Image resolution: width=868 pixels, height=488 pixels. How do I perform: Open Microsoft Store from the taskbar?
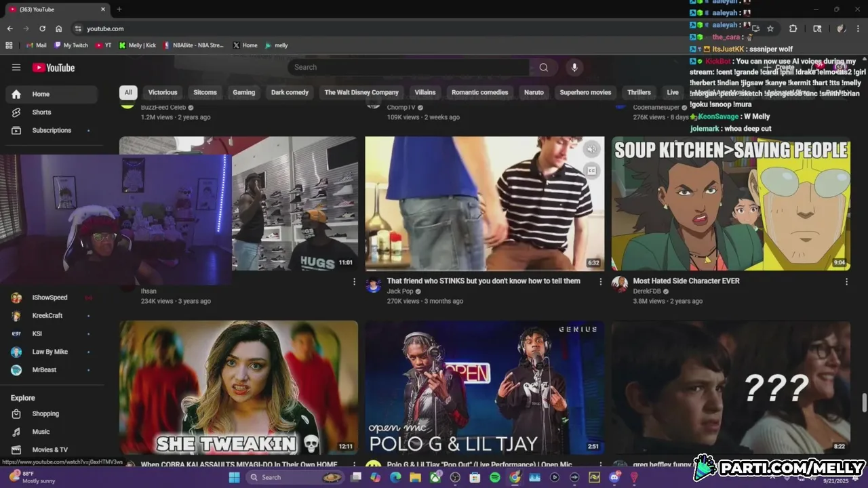click(x=475, y=477)
